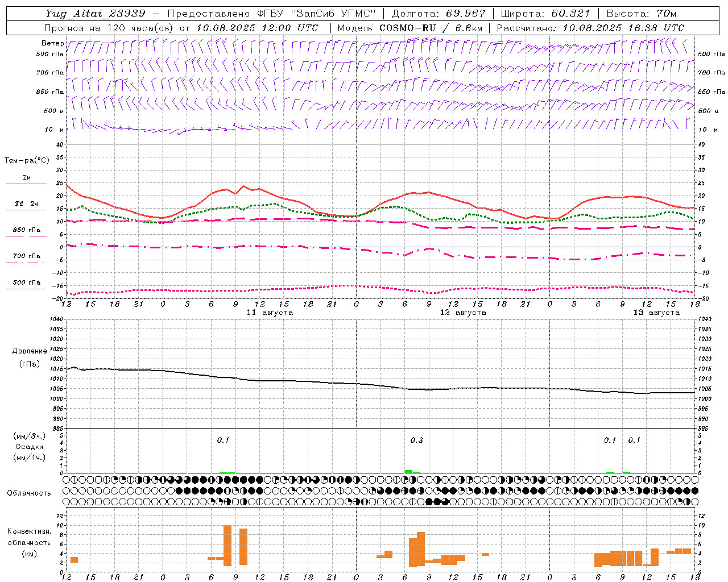Viewport: 728px width, 582px height.
Task: Click the 'Конвективн.' convective cloud label
Action: tap(30, 531)
